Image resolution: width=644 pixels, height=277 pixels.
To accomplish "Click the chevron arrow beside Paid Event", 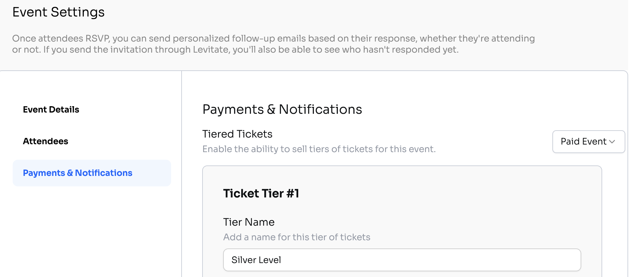I will tap(612, 142).
